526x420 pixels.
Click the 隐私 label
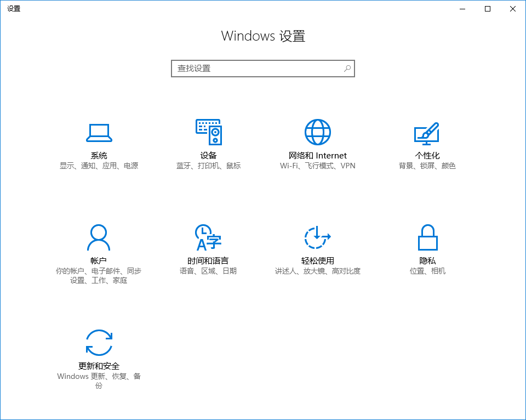pyautogui.click(x=427, y=260)
